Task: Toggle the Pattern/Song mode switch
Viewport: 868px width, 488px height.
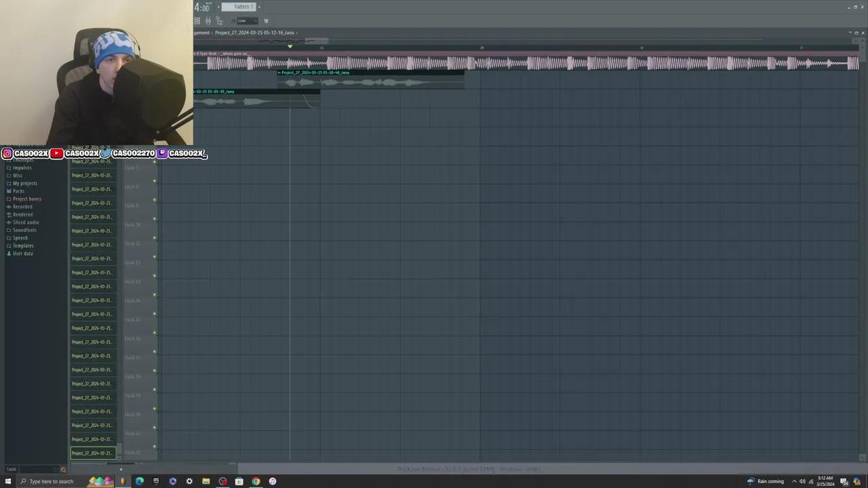Action: (x=218, y=7)
